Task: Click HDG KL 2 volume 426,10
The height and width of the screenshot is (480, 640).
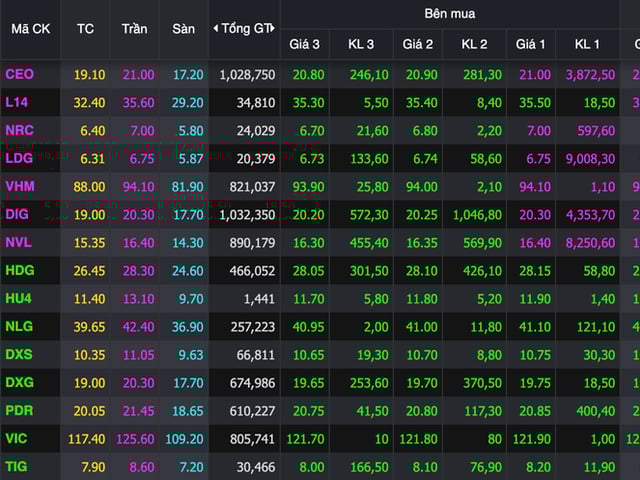Action: [482, 271]
